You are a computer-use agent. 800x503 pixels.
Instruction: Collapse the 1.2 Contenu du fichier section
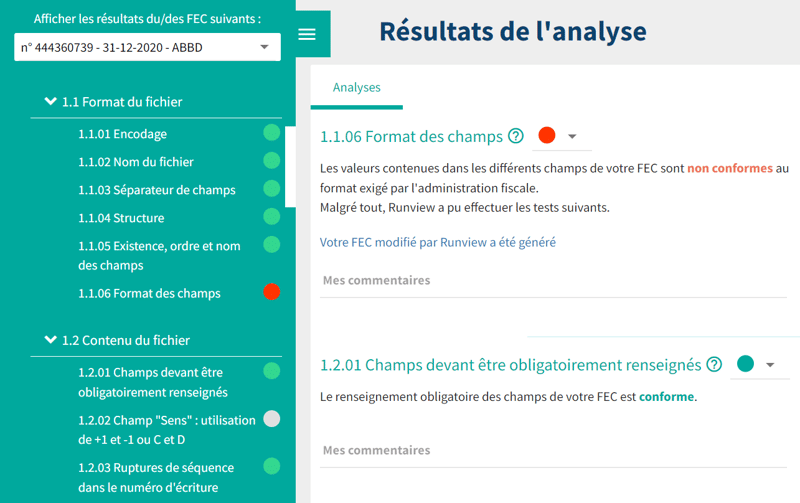(51, 339)
